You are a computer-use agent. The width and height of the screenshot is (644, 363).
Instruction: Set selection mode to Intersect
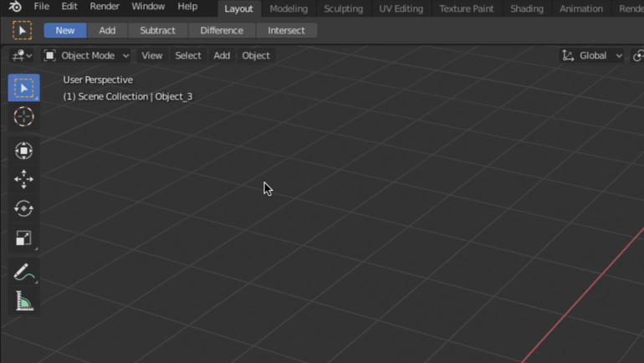pos(286,30)
